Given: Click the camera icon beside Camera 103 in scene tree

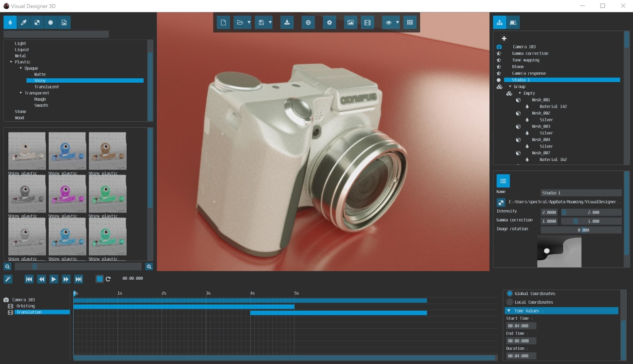Looking at the screenshot, I should click(499, 47).
